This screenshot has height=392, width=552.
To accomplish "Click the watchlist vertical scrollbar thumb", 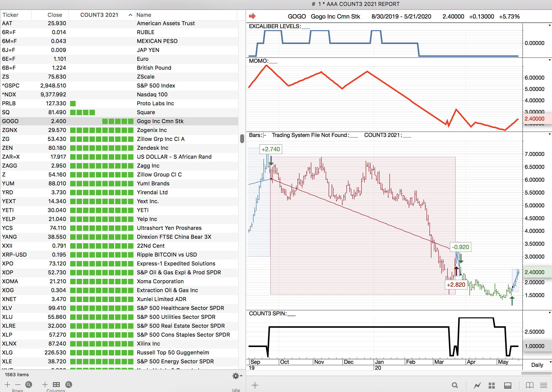I will [x=242, y=138].
